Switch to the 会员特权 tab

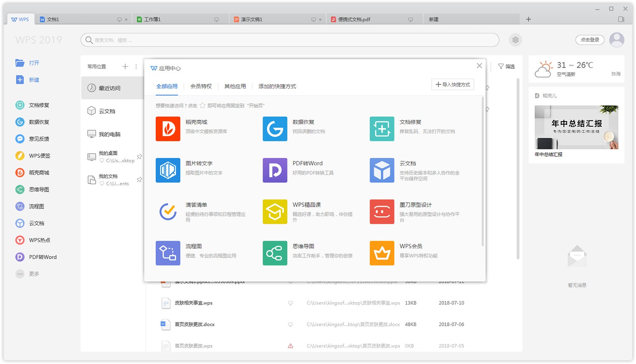click(201, 86)
